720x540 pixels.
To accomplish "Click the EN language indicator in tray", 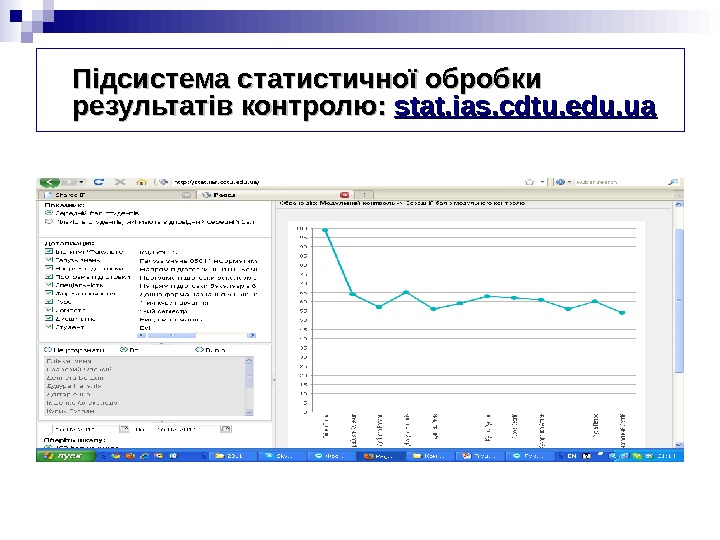I will pos(572,456).
